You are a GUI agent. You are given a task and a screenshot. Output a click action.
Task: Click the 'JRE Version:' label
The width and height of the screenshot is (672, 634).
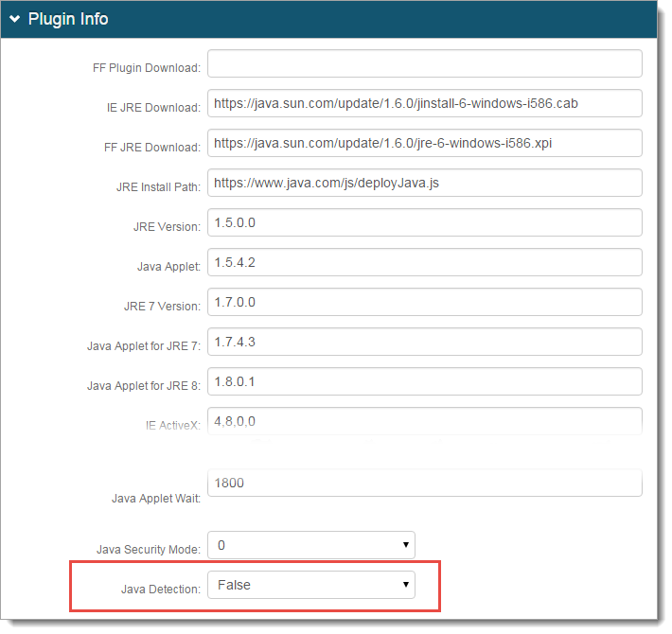[167, 227]
